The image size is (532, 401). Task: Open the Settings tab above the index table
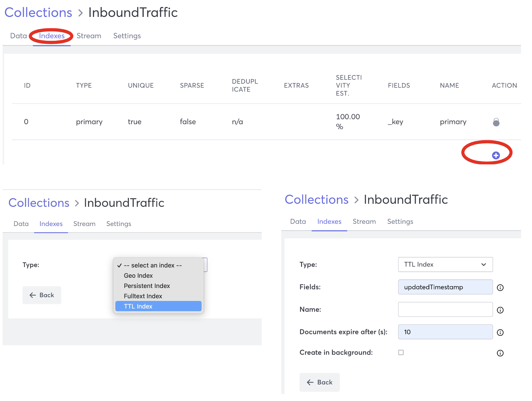click(127, 36)
